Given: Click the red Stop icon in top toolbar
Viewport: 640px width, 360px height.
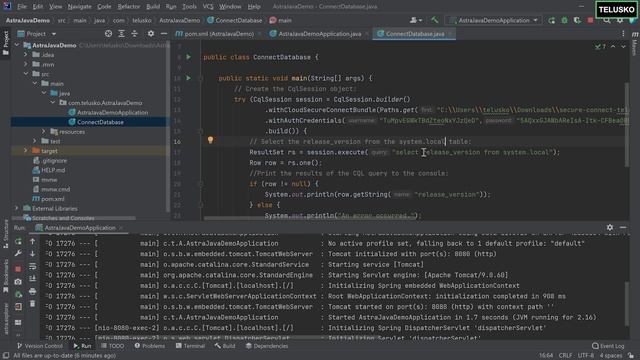Looking at the screenshot, I should click(590, 20).
